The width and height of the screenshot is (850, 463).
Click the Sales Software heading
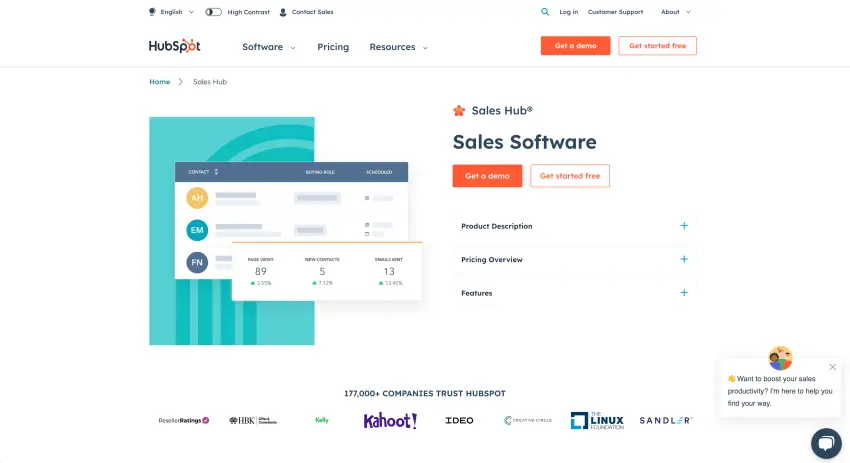pos(524,142)
